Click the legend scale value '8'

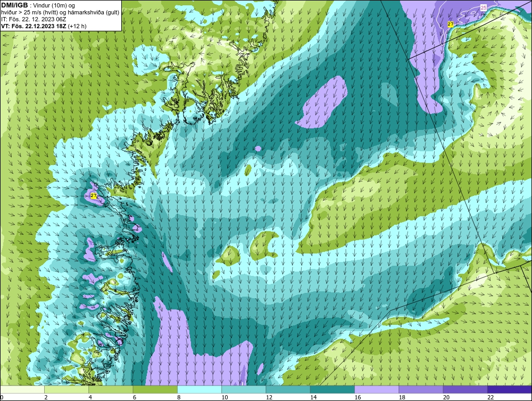click(x=179, y=398)
